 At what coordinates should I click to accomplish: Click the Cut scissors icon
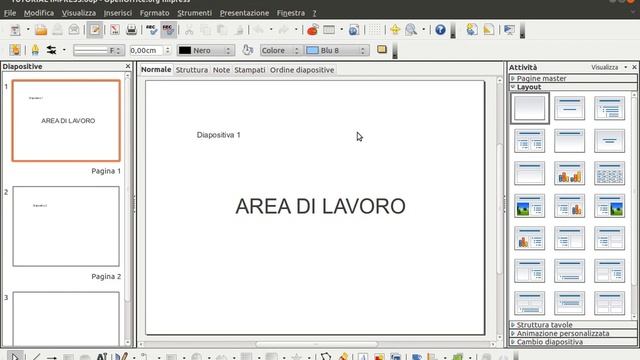coord(189,30)
